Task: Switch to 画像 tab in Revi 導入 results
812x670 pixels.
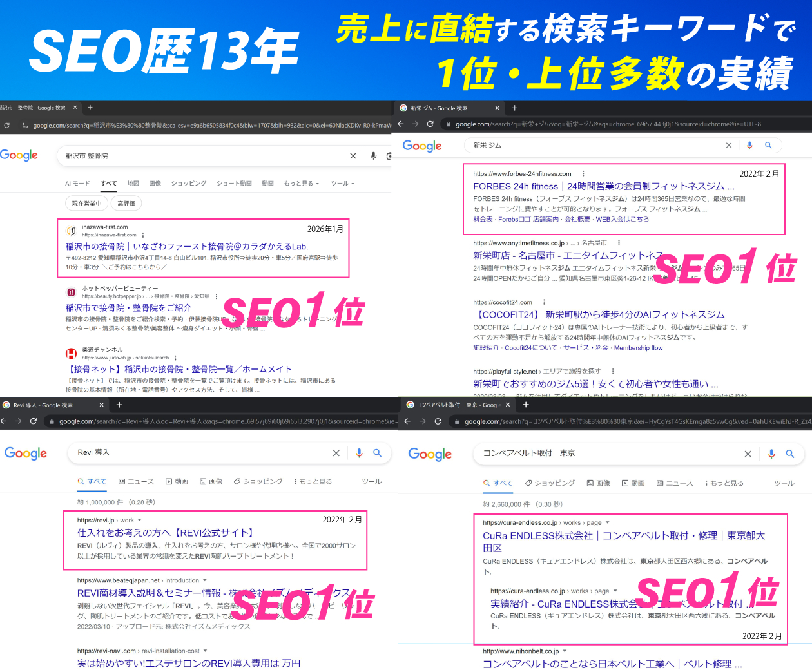Action: click(x=211, y=481)
